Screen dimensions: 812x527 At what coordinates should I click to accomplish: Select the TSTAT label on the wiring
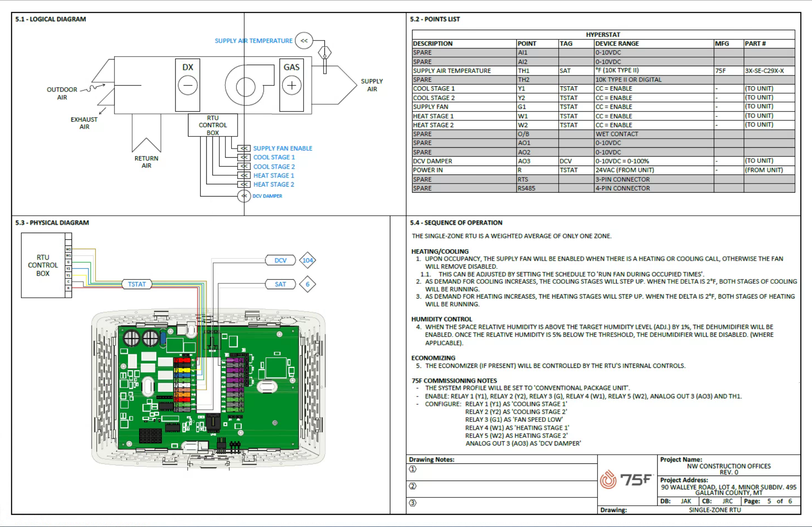(136, 284)
